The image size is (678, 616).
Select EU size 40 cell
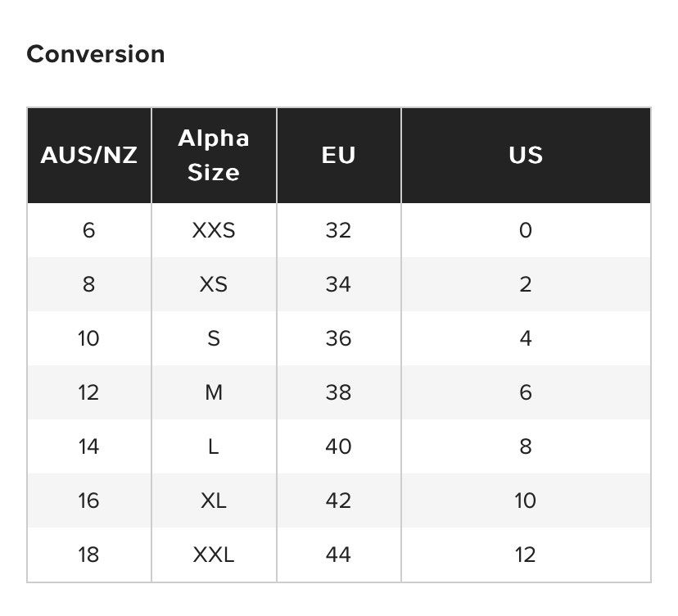click(338, 446)
